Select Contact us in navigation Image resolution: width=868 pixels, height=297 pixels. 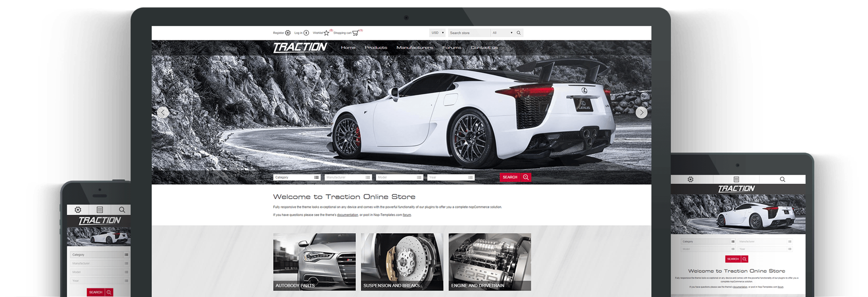484,47
